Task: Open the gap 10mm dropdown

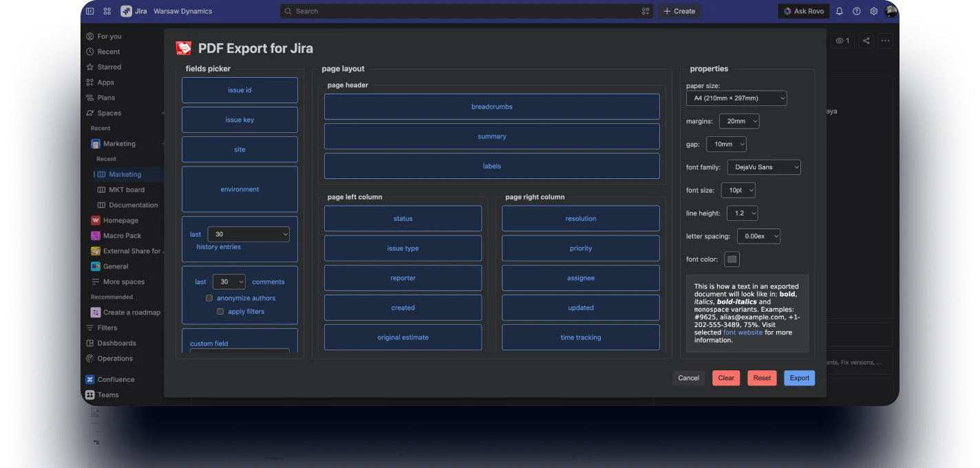Action: tap(726, 145)
